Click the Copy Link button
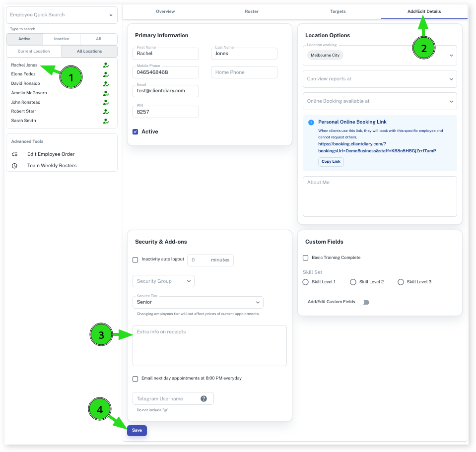 pos(331,162)
